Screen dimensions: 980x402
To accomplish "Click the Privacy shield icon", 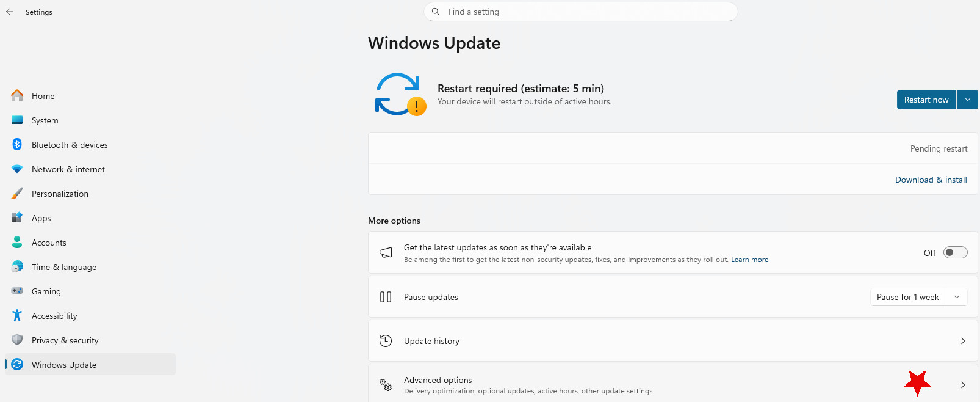I will coord(17,340).
